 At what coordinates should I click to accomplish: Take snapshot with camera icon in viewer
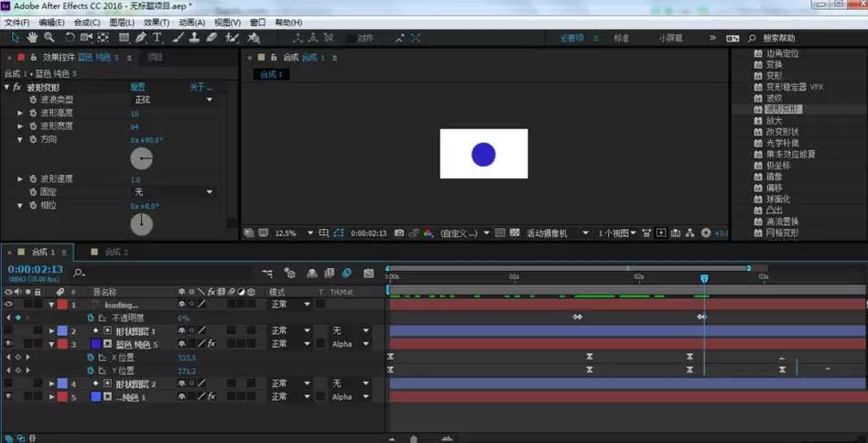[x=399, y=233]
